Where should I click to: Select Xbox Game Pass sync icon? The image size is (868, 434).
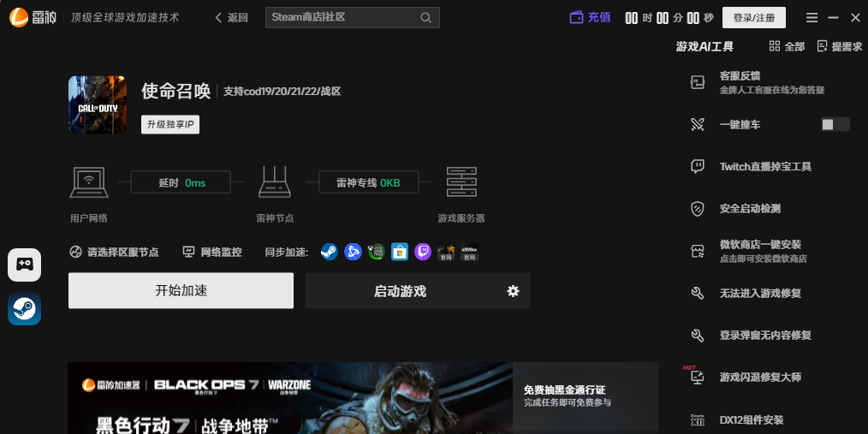coord(377,252)
